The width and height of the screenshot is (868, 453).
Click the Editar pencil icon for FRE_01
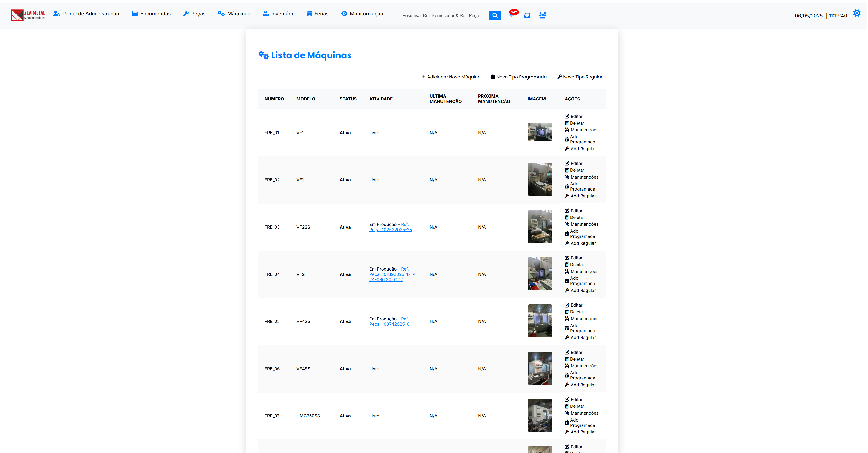567,117
